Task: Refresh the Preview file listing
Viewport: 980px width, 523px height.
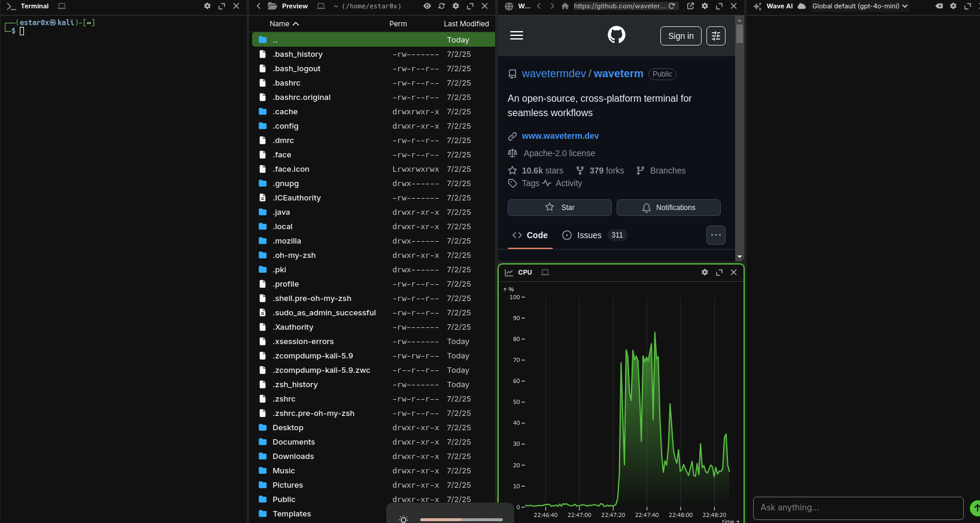Action: [x=441, y=6]
